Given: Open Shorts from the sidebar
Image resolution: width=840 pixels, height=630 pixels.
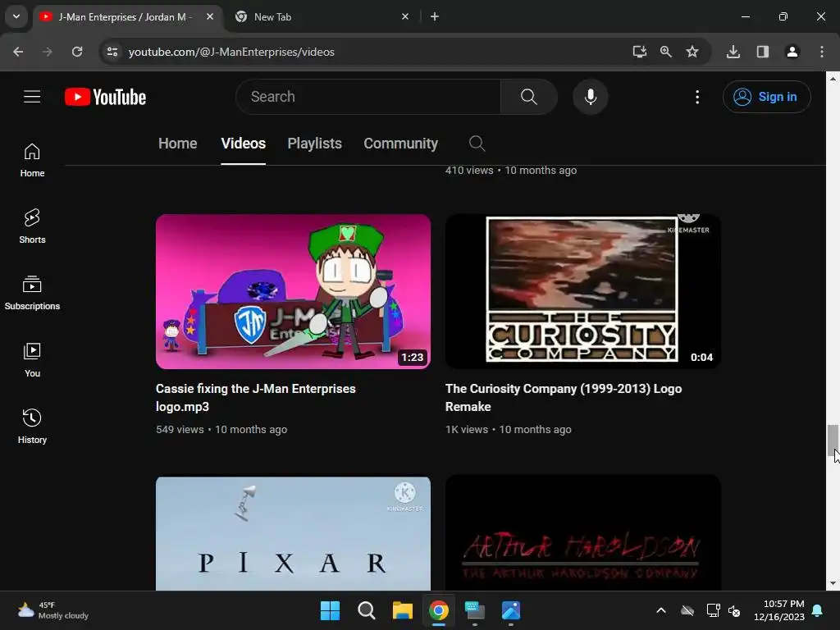Looking at the screenshot, I should [32, 226].
